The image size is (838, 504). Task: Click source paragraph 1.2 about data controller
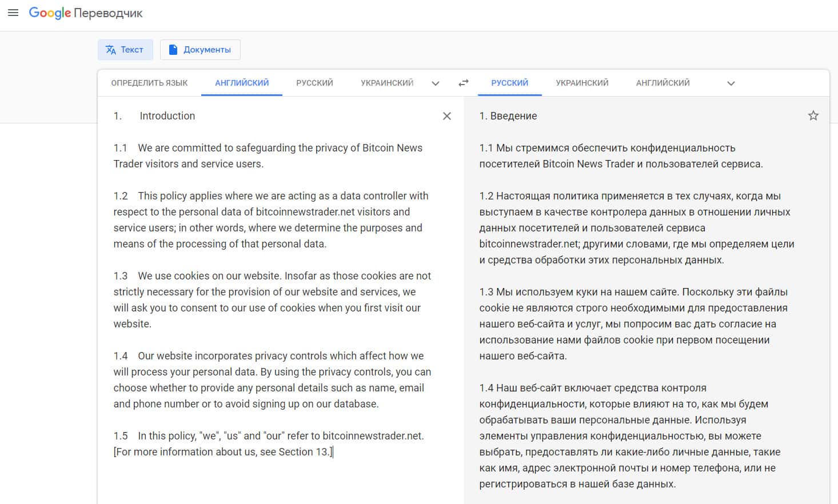271,220
